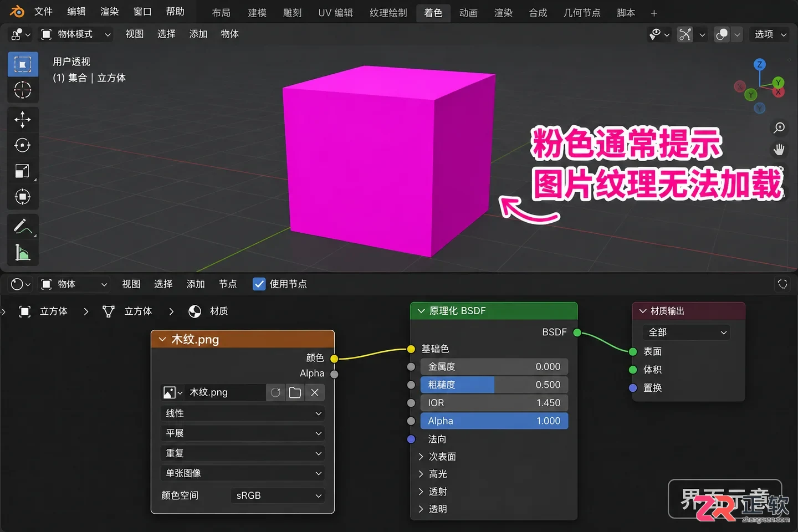Click the 金属度 slider field
Viewport: 798px width, 532px height.
[x=494, y=367]
